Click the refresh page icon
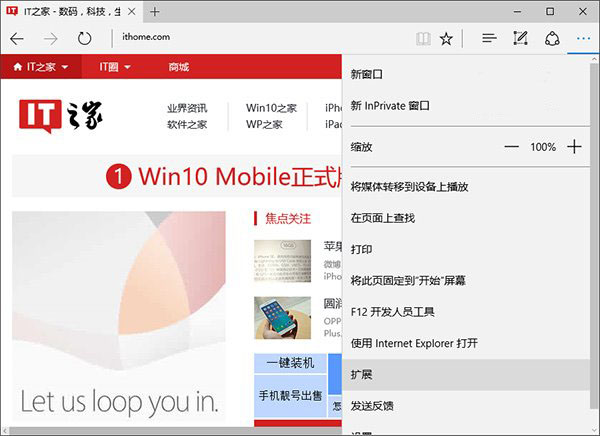Image resolution: width=600 pixels, height=436 pixels. (x=85, y=38)
